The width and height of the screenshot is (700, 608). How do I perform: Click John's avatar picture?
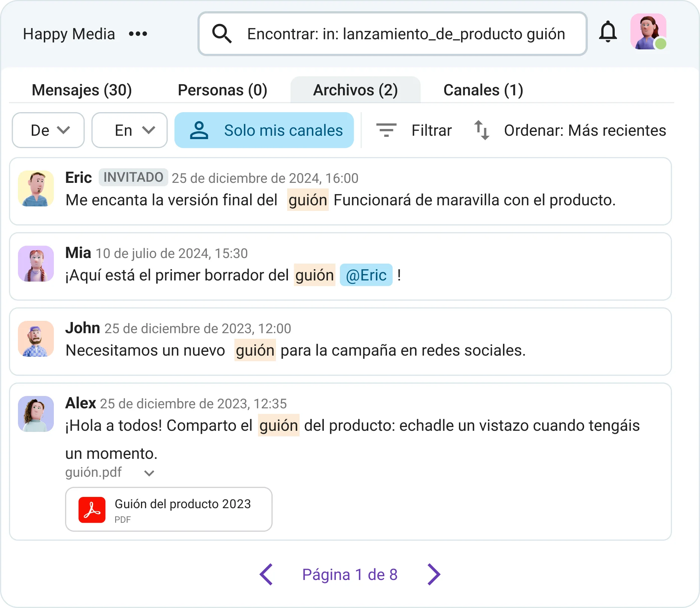[36, 339]
